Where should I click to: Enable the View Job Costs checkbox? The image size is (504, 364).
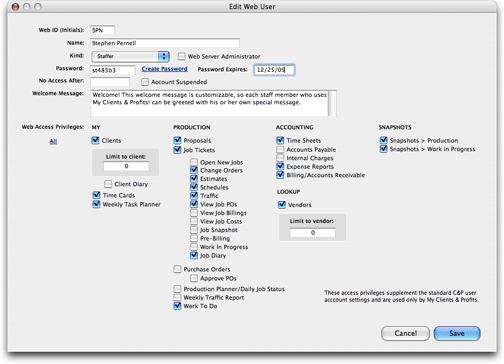pos(194,221)
